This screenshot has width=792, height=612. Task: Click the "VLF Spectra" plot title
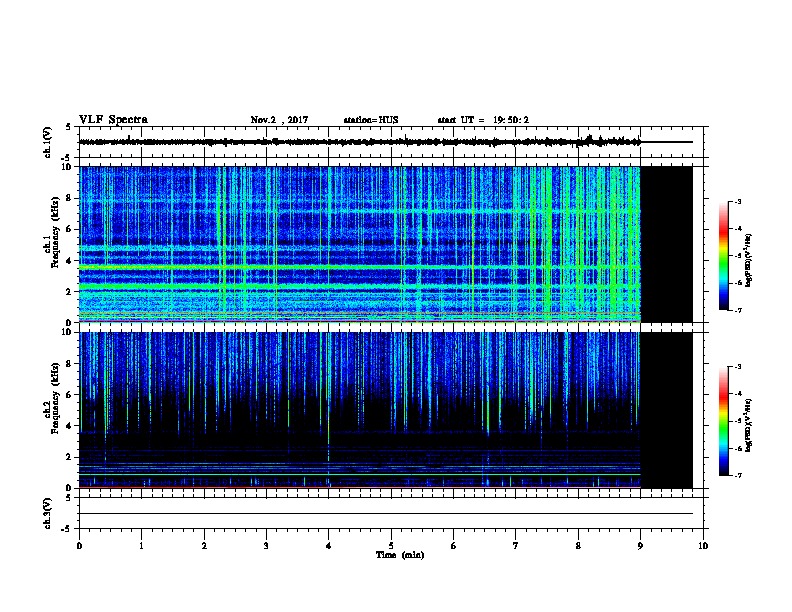pos(113,120)
